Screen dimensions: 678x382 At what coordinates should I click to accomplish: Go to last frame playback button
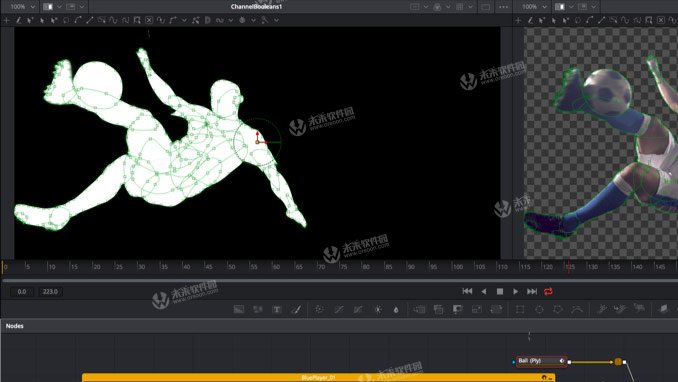(x=532, y=291)
